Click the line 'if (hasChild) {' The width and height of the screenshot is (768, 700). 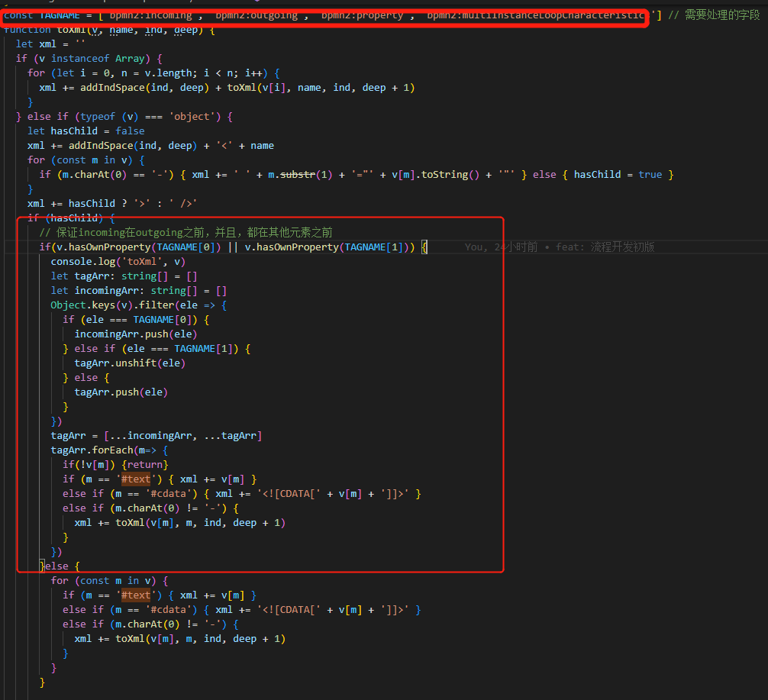[x=72, y=218]
